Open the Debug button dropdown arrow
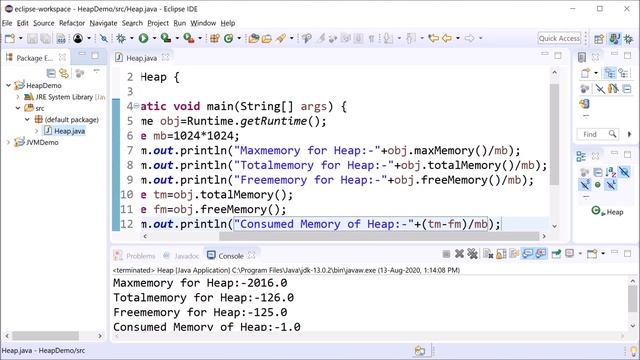The height and width of the screenshot is (360, 640). click(131, 38)
